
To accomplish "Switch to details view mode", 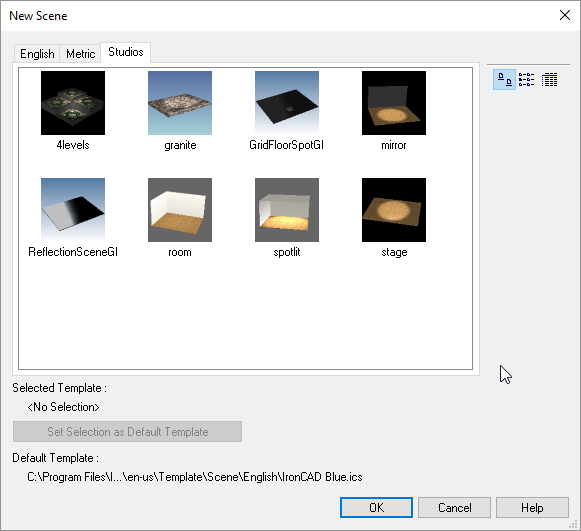I will point(550,79).
